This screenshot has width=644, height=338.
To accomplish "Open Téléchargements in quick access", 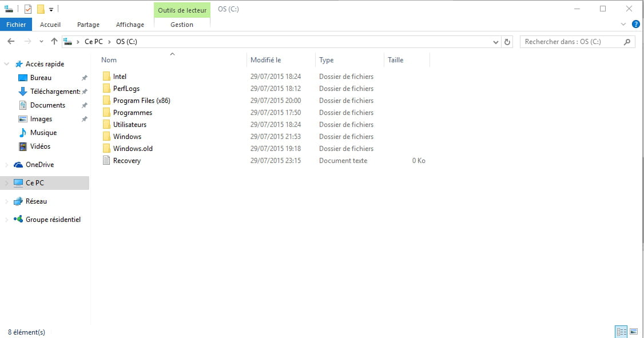I will 55,91.
